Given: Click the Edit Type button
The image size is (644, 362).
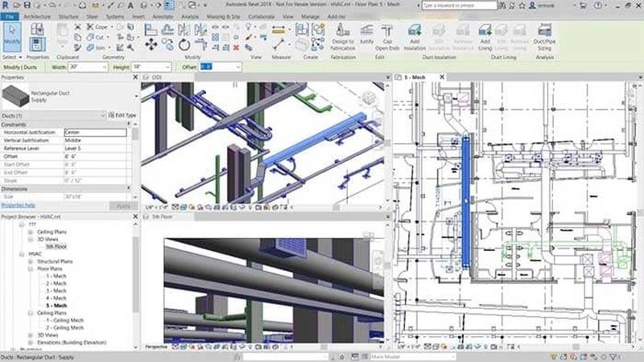Looking at the screenshot, I should (x=122, y=115).
